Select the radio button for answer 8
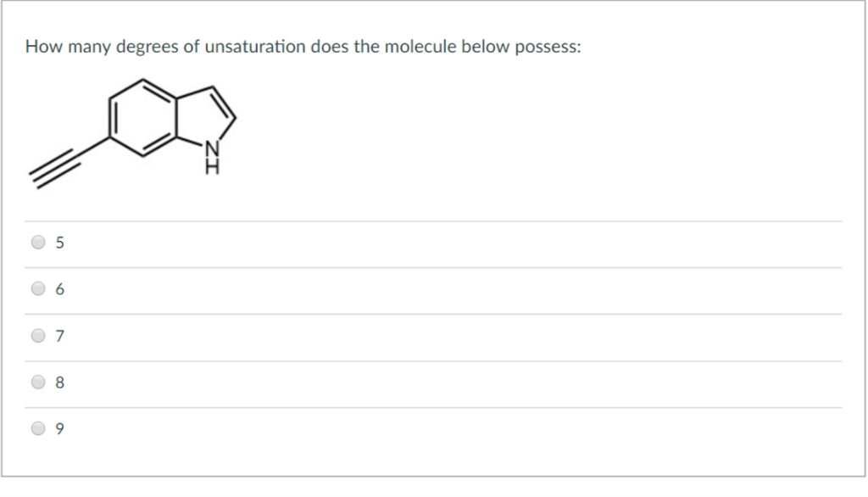The width and height of the screenshot is (868, 497). 37,383
